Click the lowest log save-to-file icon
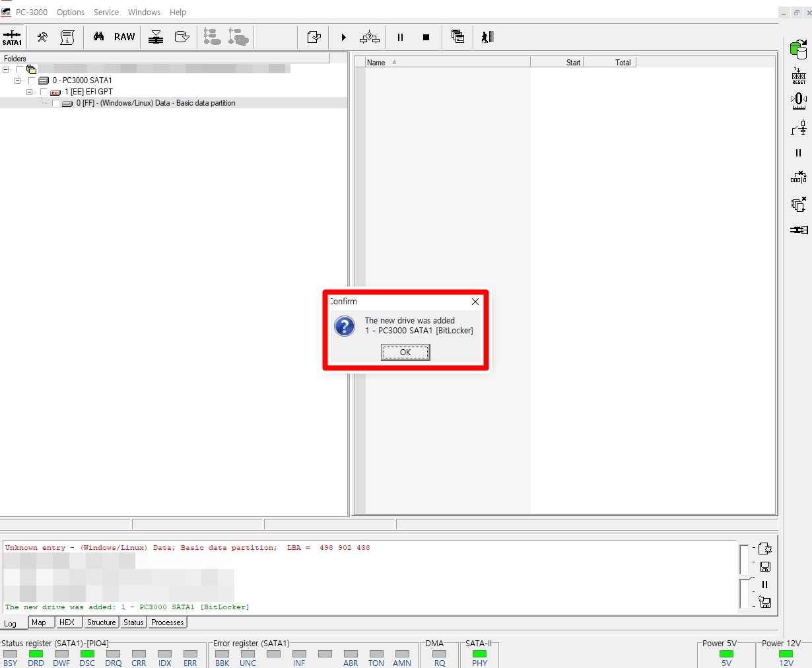 tap(765, 602)
